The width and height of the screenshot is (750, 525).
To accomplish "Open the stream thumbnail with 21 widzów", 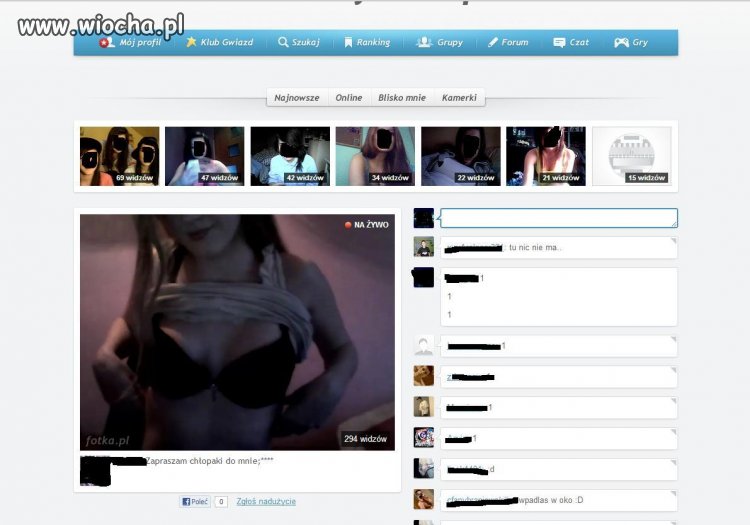I will 546,156.
